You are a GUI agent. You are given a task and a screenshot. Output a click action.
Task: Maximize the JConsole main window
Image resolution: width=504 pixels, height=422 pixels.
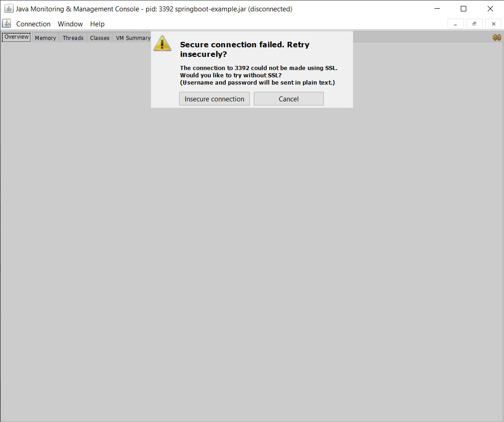(x=464, y=9)
